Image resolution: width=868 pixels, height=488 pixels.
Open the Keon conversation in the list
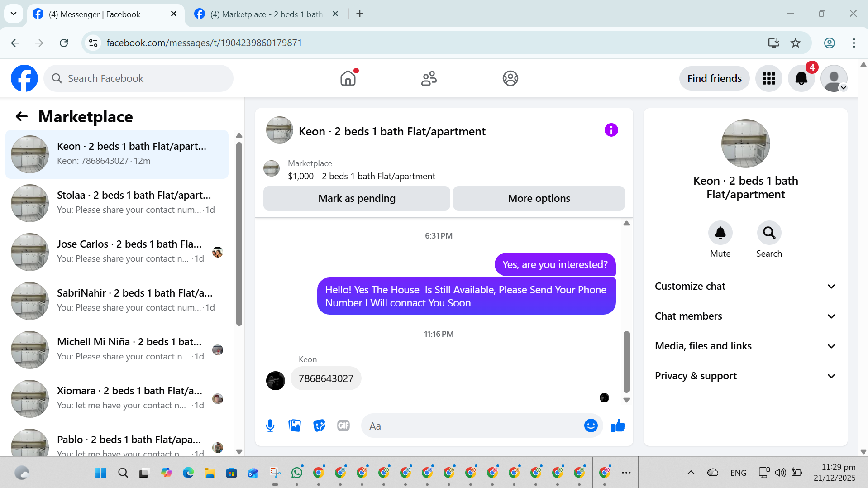117,154
